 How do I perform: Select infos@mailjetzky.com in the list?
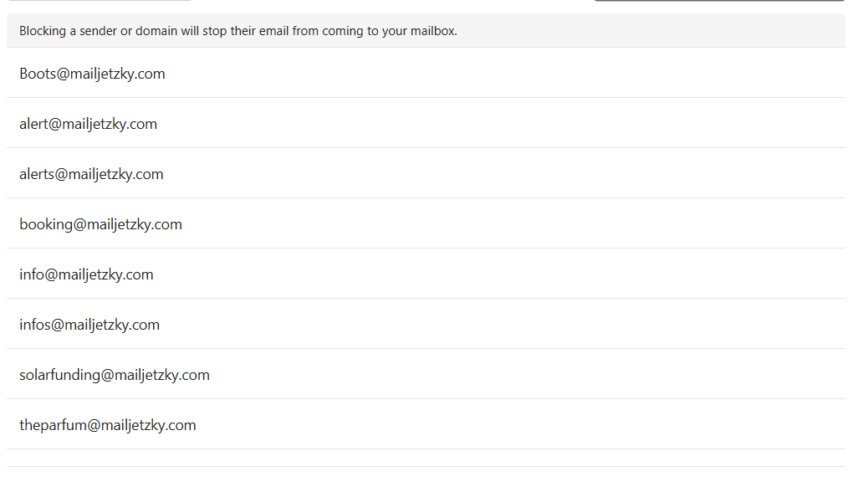pyautogui.click(x=89, y=325)
